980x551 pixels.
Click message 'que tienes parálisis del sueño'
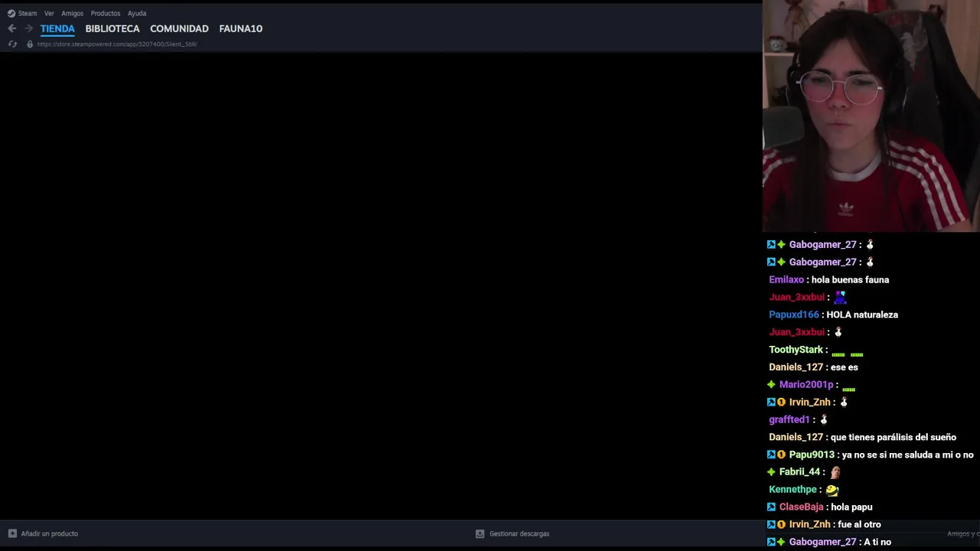893,437
